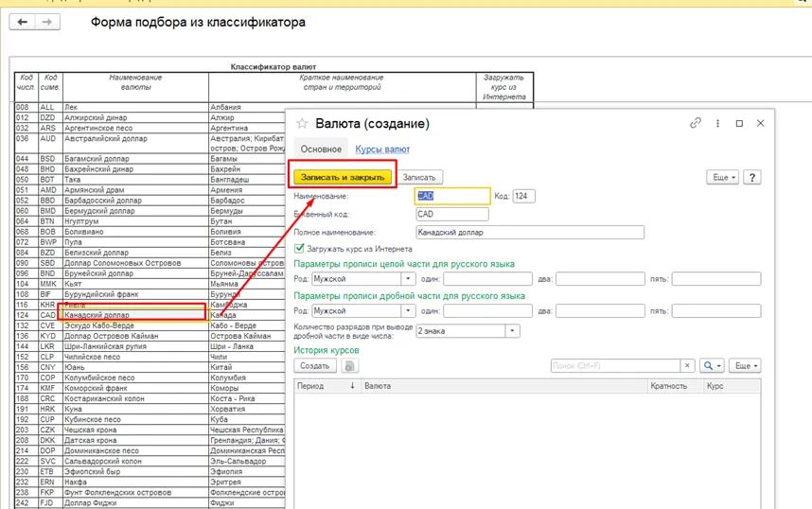The image size is (812, 509).
Task: Open Курсы валют tab link
Action: tap(382, 149)
